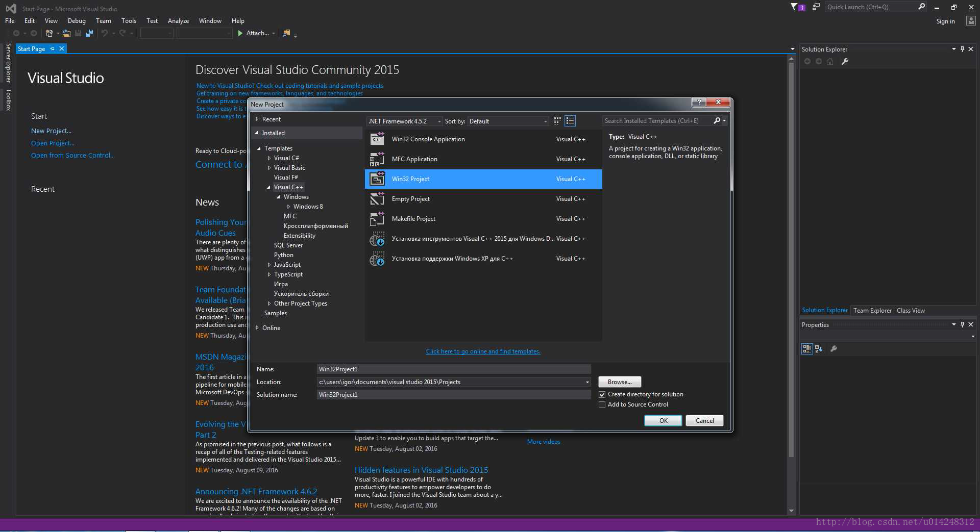
Task: Click the Save All toolbar icon
Action: [x=89, y=33]
